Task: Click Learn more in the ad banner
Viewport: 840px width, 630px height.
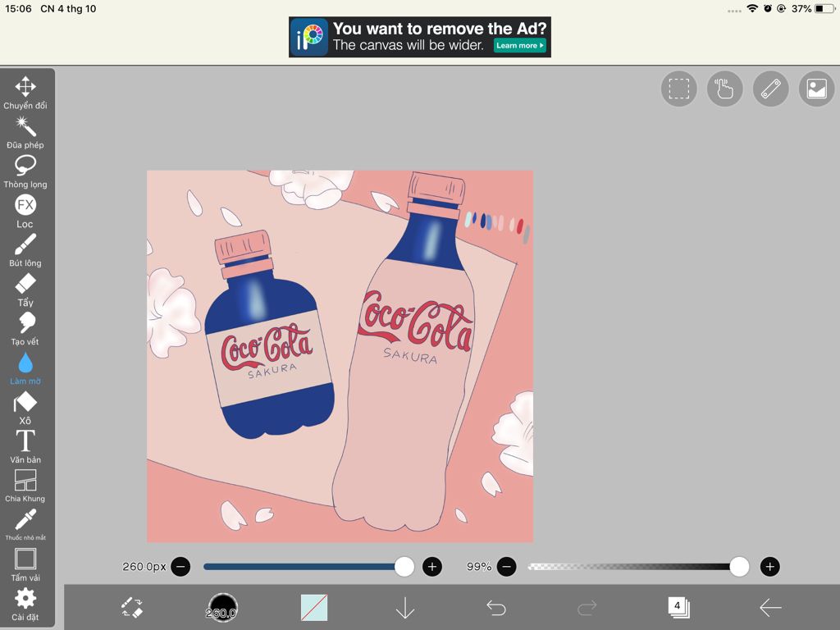Action: coord(519,46)
